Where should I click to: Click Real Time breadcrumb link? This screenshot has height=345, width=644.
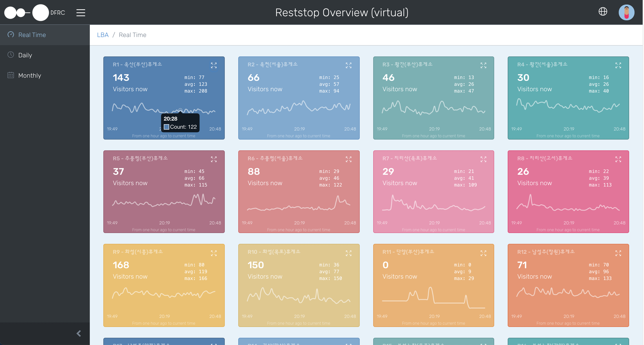132,34
